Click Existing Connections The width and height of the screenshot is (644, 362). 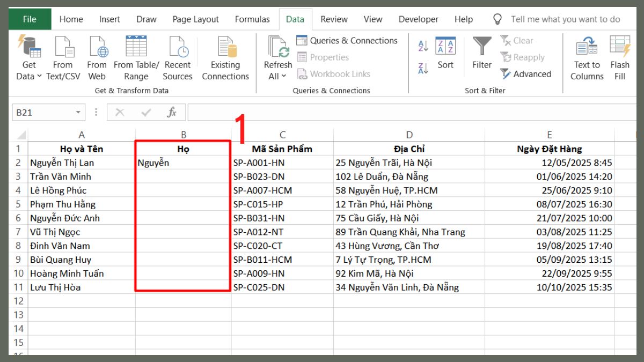coord(225,56)
